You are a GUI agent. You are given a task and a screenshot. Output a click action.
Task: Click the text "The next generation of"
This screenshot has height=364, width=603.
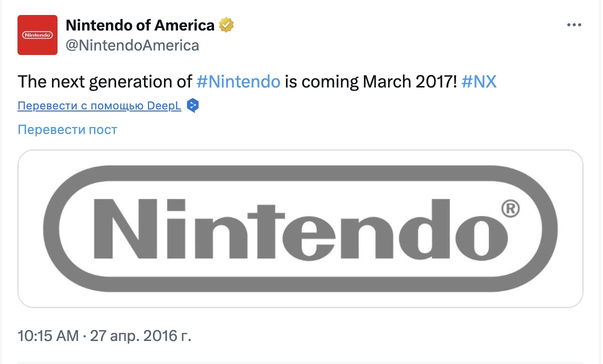tap(105, 81)
